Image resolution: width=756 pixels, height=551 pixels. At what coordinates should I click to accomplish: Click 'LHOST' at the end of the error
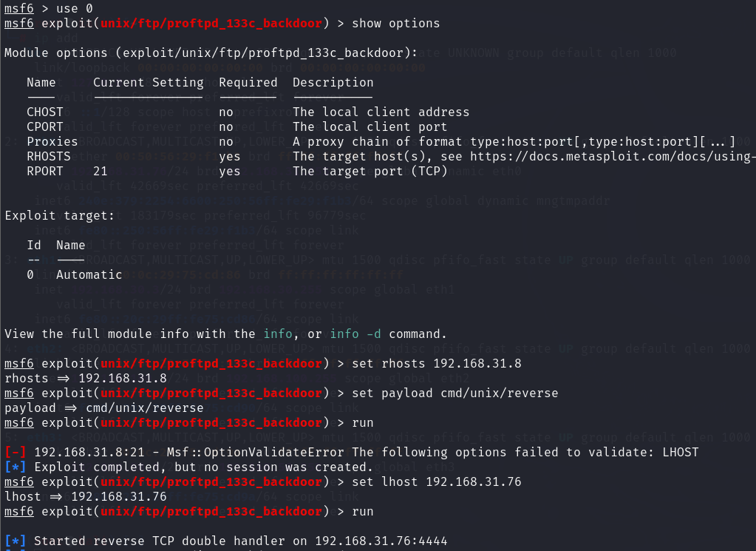[681, 453]
